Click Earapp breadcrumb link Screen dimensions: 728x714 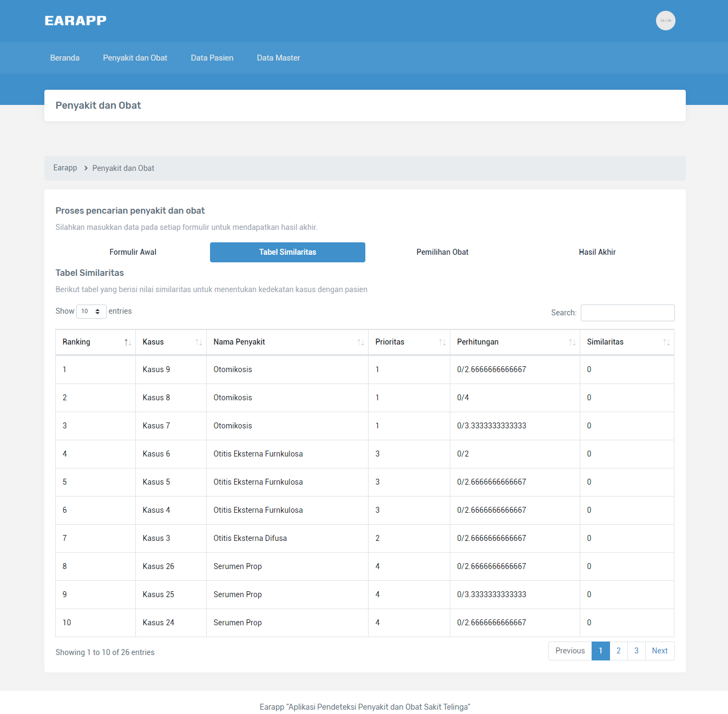(x=65, y=168)
